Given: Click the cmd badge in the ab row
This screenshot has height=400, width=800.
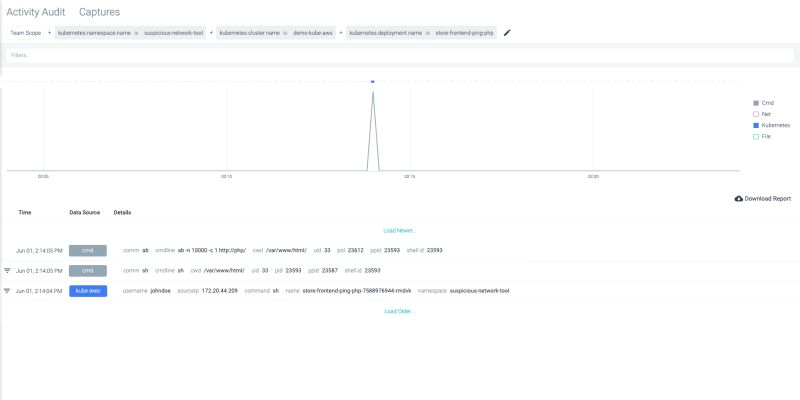Looking at the screenshot, I should [88, 251].
